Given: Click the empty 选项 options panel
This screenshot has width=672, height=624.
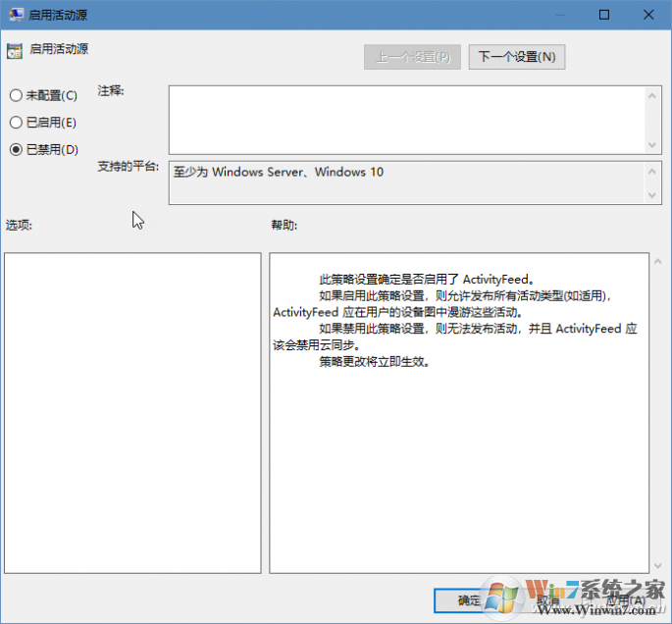Looking at the screenshot, I should tap(132, 413).
